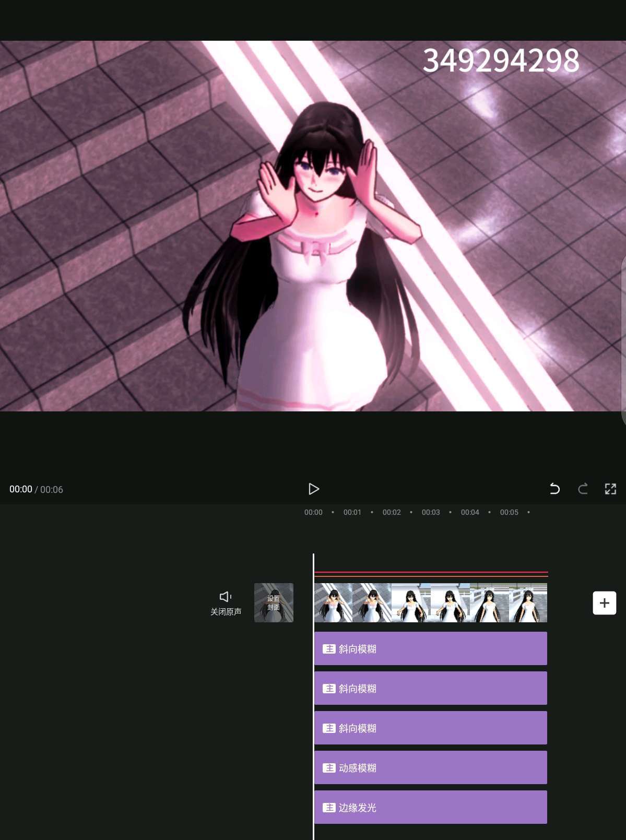Redo the previous action

583,489
